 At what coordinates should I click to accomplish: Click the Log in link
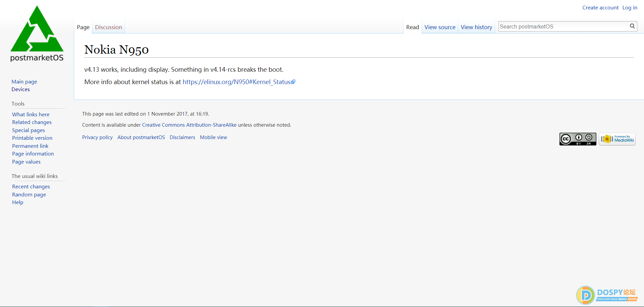(x=630, y=8)
